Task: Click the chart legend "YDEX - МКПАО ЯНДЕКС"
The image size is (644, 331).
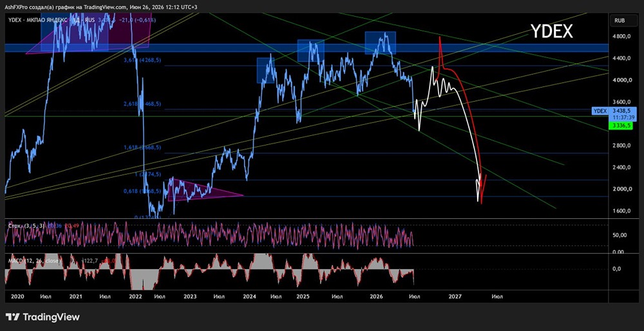Action: [38, 20]
